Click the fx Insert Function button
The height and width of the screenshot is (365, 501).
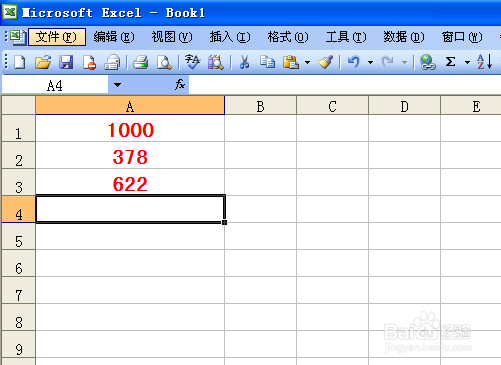180,85
